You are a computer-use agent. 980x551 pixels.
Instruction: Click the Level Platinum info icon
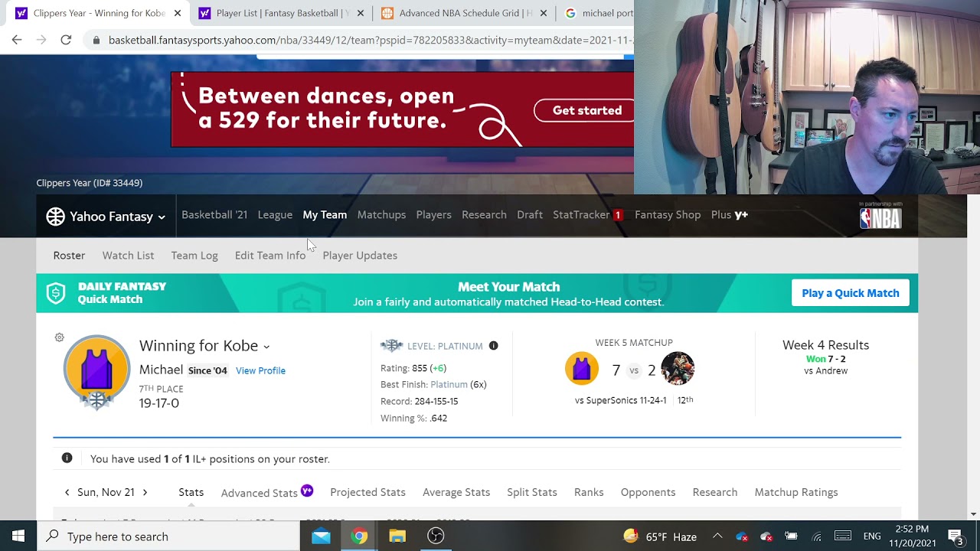point(494,346)
